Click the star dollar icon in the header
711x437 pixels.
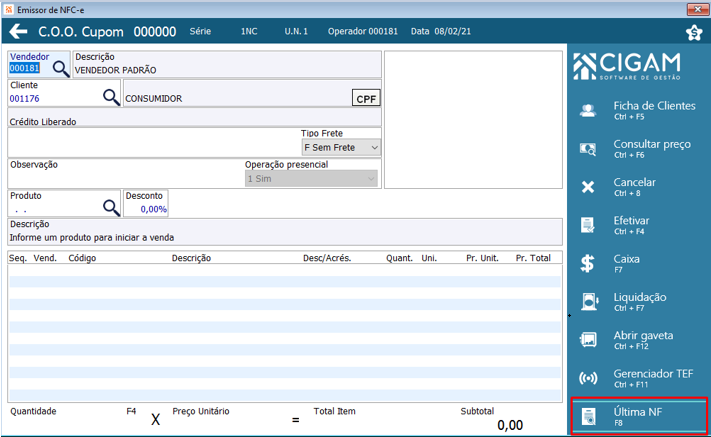pyautogui.click(x=694, y=32)
